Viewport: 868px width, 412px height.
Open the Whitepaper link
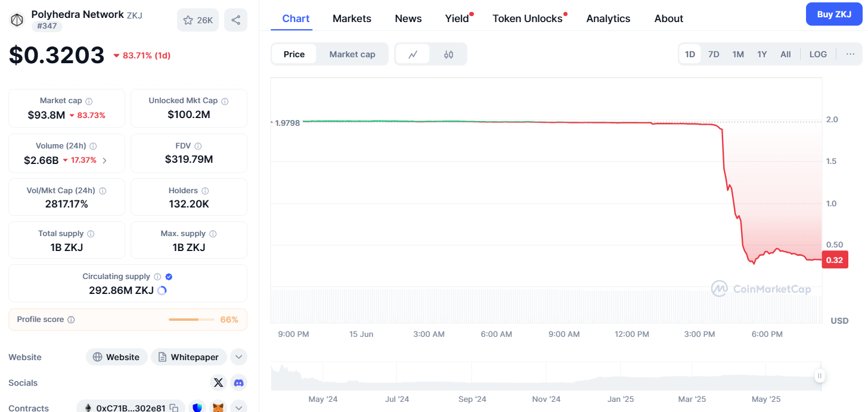[x=188, y=357]
